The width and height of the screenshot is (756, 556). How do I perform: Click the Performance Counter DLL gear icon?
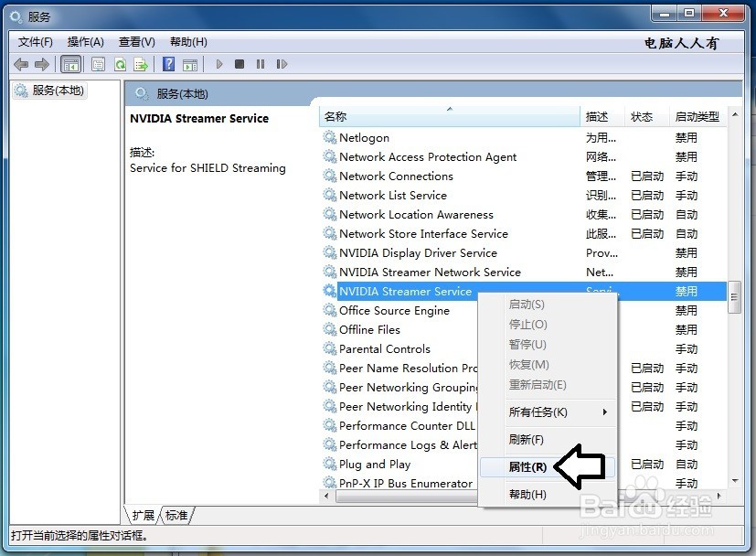pyautogui.click(x=330, y=425)
